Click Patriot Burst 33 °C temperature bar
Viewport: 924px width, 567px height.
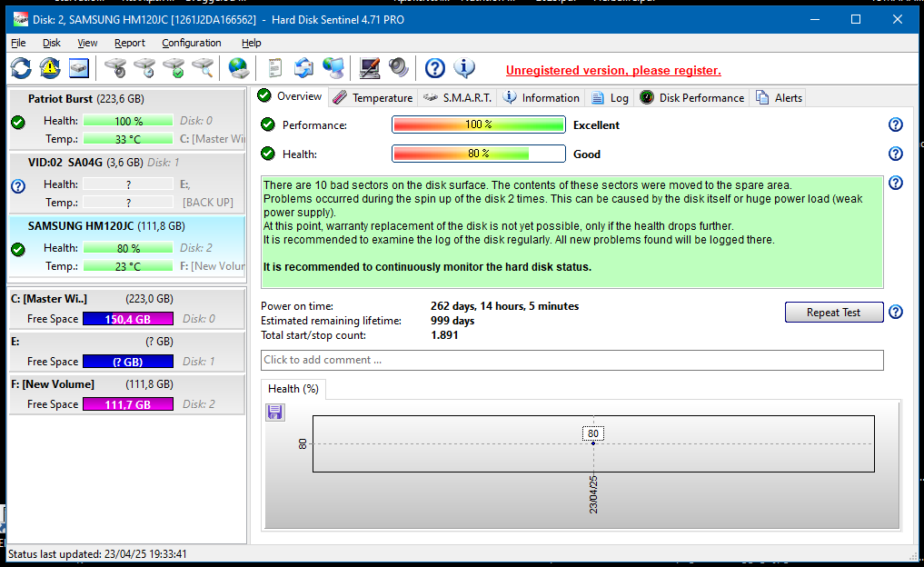click(128, 139)
